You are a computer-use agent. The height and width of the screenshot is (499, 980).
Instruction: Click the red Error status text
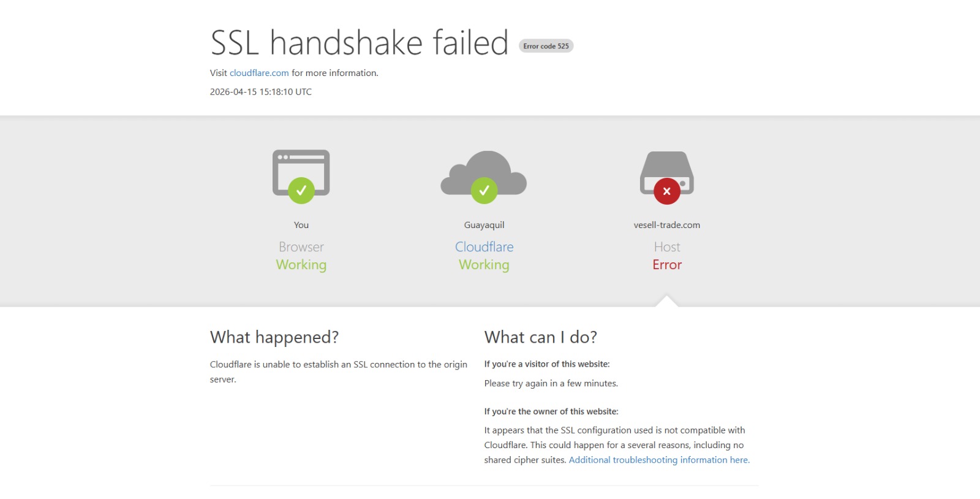[666, 265]
